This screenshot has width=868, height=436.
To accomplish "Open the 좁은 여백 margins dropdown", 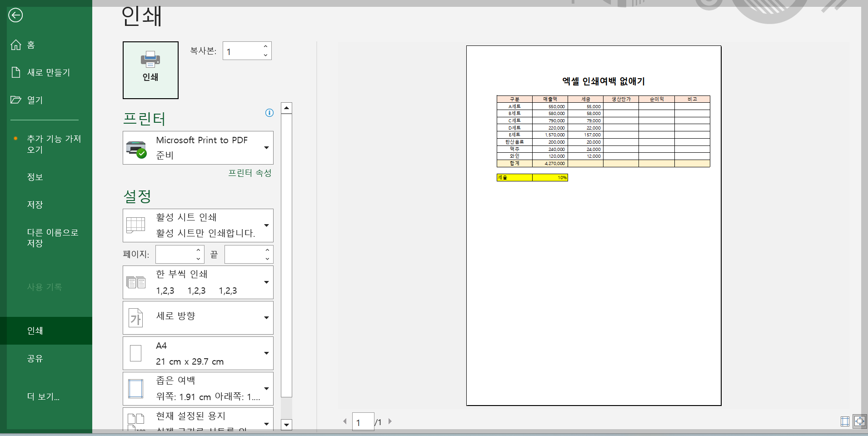I will [x=198, y=389].
